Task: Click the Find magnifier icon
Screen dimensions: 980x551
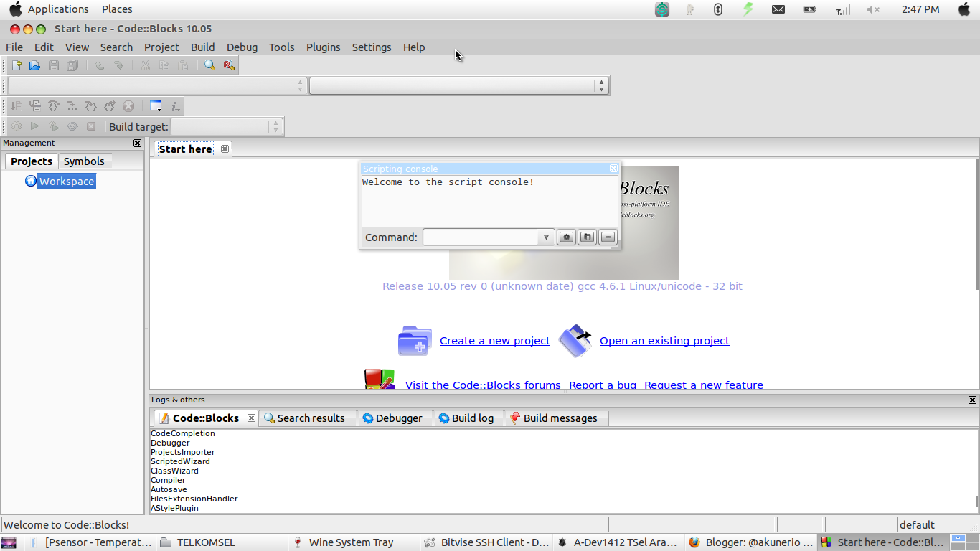Action: pos(209,65)
